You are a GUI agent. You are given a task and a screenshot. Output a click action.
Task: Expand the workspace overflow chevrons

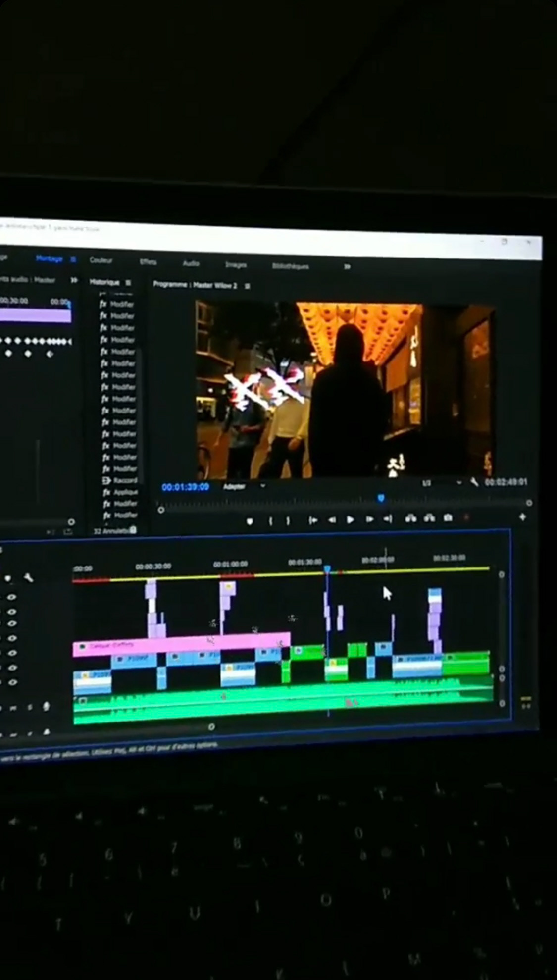pyautogui.click(x=347, y=266)
